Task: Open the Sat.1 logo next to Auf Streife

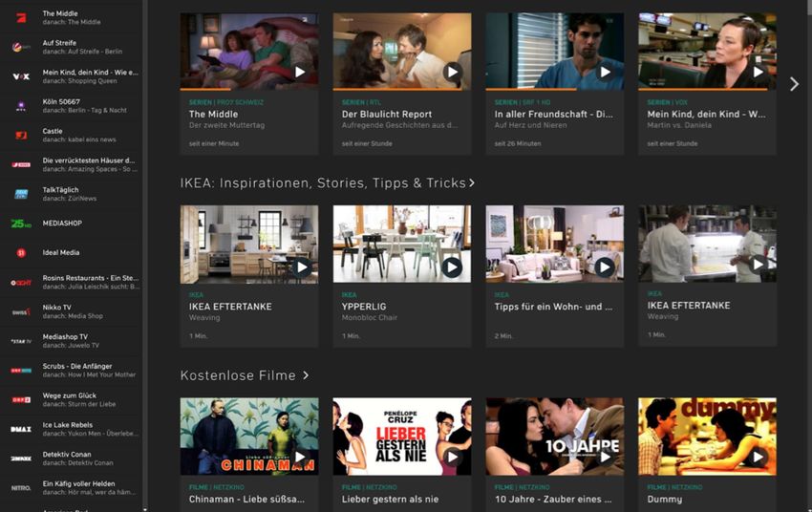Action: 21,47
